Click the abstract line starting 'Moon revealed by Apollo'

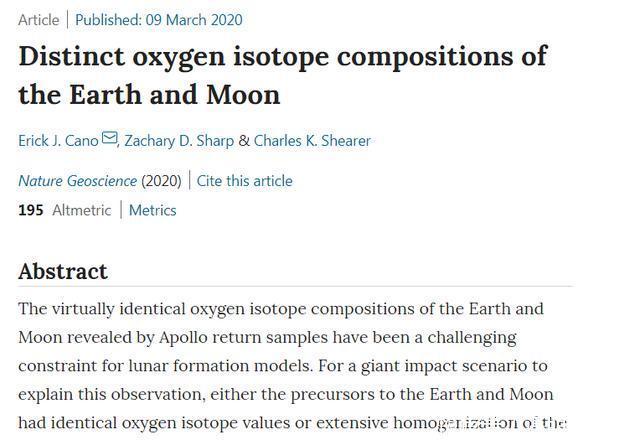266,337
